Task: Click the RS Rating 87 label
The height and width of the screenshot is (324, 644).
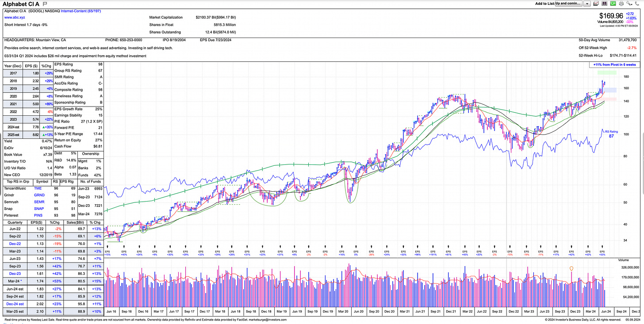Action: tap(611, 134)
